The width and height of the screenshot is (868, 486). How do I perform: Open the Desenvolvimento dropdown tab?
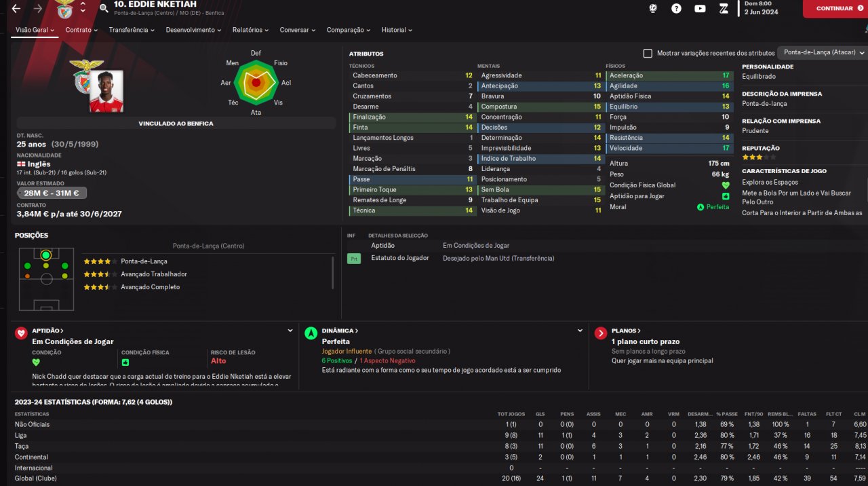pyautogui.click(x=193, y=30)
